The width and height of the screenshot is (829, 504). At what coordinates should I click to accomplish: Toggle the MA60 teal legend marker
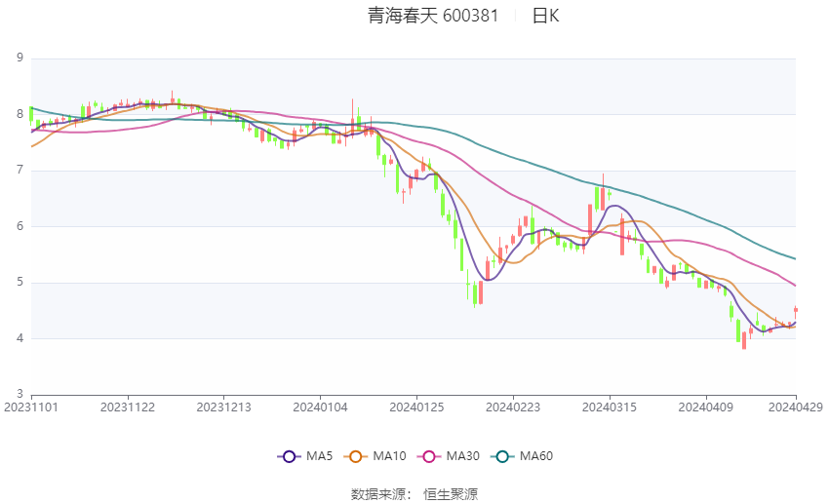(503, 456)
